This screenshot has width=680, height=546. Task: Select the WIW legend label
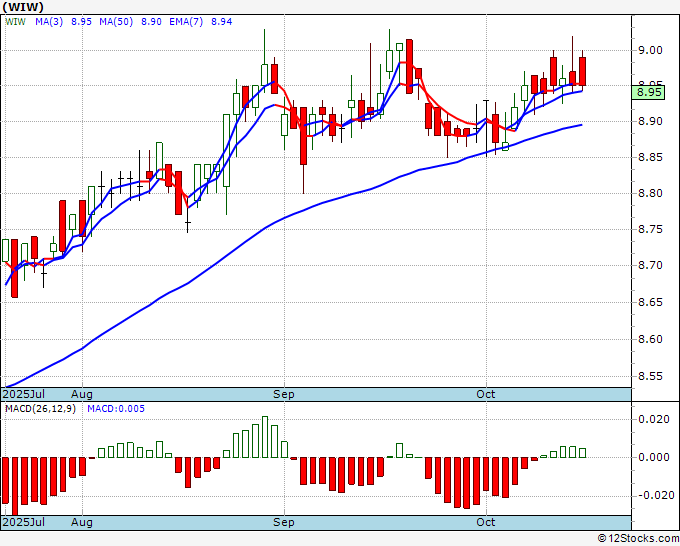[x=16, y=22]
